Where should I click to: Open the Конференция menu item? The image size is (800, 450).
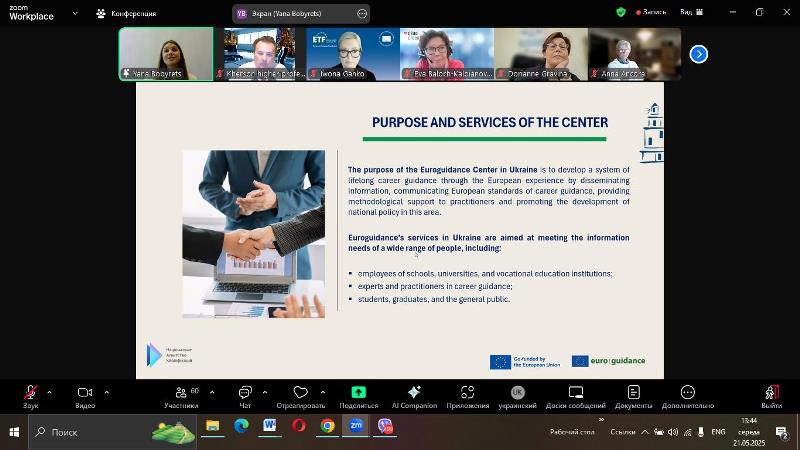coord(127,14)
